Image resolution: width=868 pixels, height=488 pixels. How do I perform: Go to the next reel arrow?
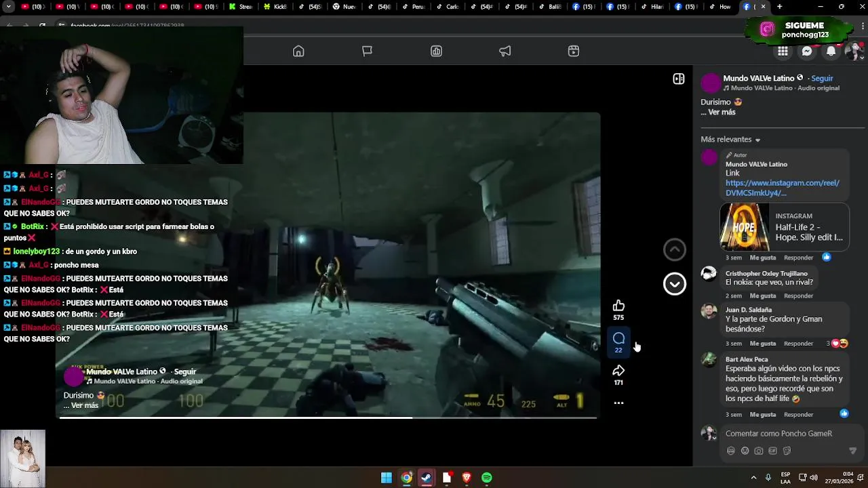click(675, 284)
